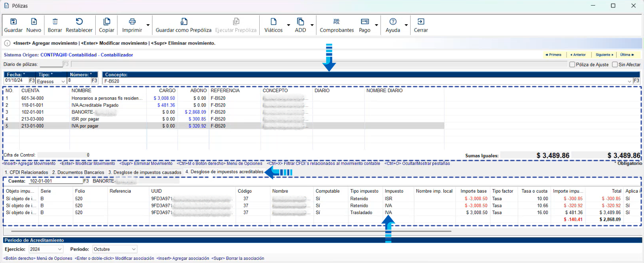This screenshot has height=263, width=644.
Task: Jump to the Primera póliza
Action: click(554, 55)
